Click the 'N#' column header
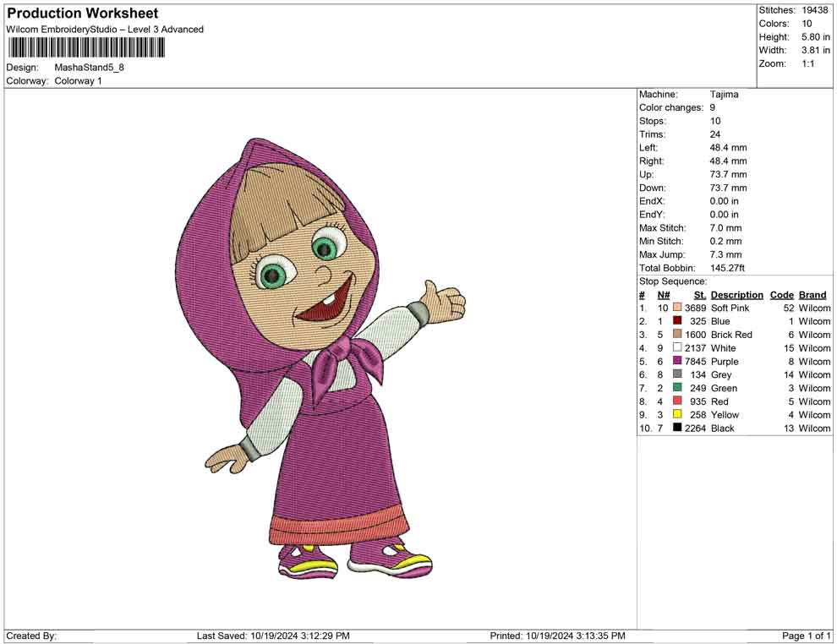 coord(664,295)
